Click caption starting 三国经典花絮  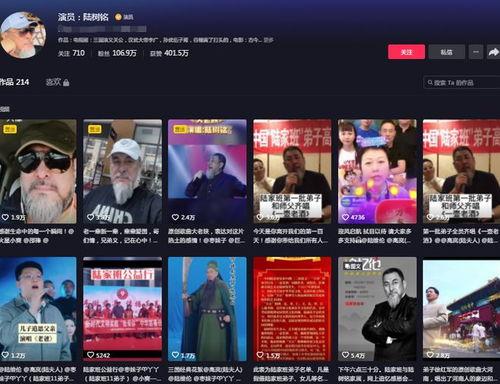(206, 374)
